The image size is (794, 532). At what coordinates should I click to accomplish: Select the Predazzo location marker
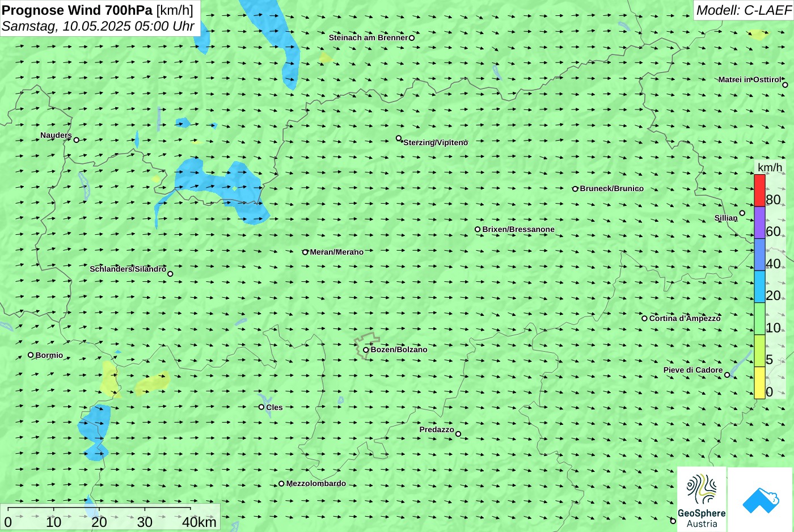point(458,434)
